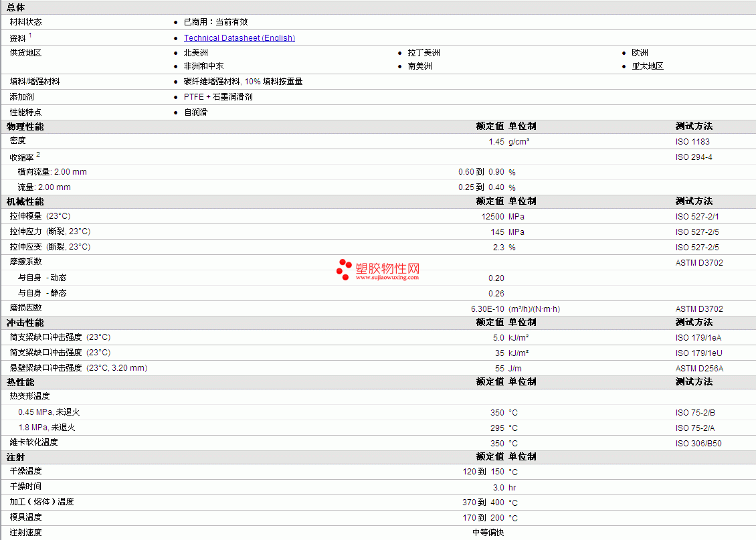Image resolution: width=756 pixels, height=540 pixels.
Task: Click the 北美洲 supply region item
Action: click(x=196, y=53)
